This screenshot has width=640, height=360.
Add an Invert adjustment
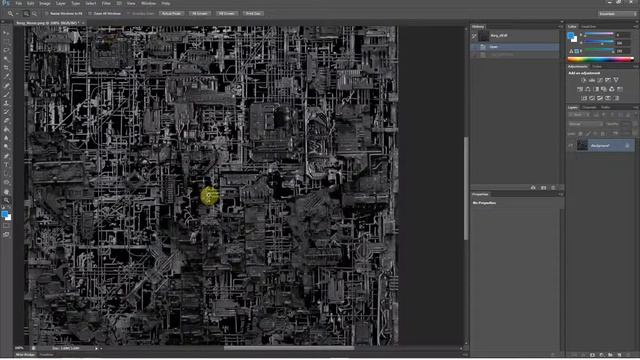(x=584, y=98)
